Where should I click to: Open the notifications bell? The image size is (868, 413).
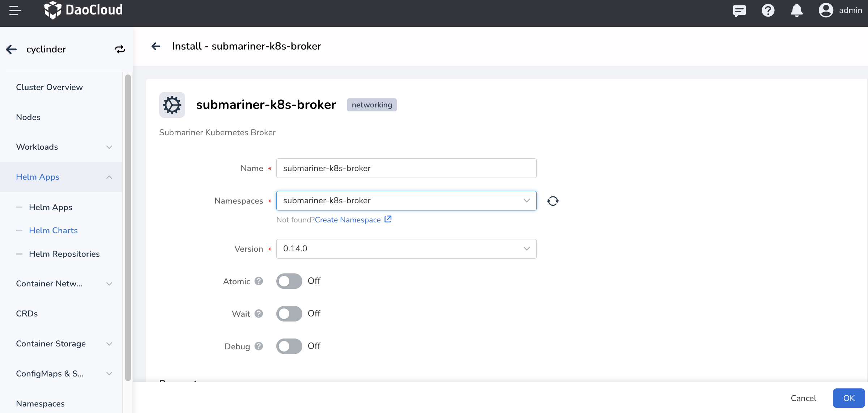click(x=797, y=10)
